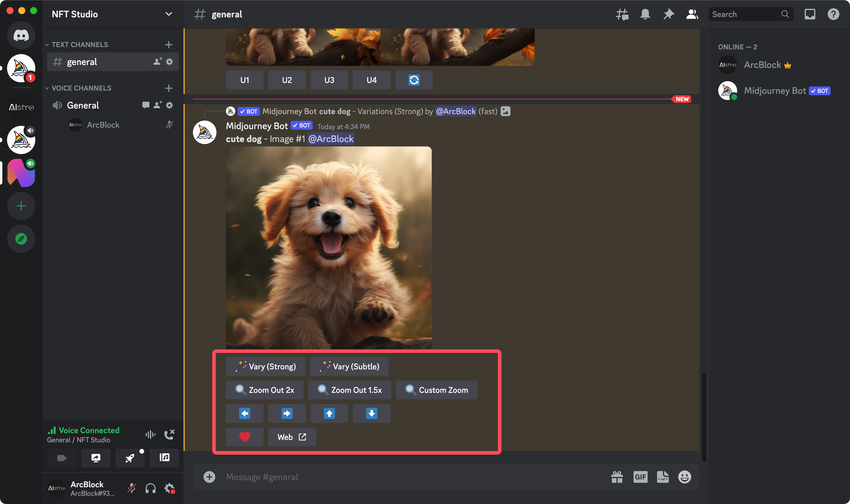Click the pan left arrow button
This screenshot has height=504, width=850.
point(244,413)
